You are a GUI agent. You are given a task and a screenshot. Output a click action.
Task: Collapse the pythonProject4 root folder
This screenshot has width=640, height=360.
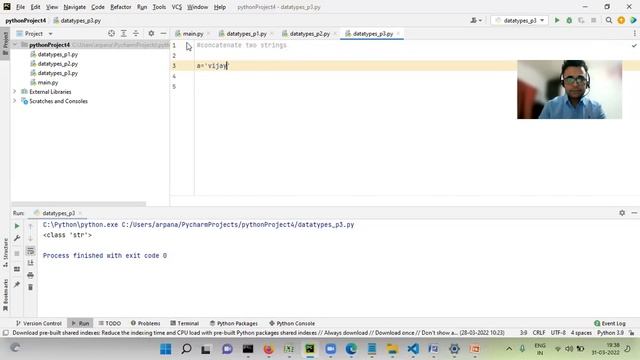(x=15, y=44)
